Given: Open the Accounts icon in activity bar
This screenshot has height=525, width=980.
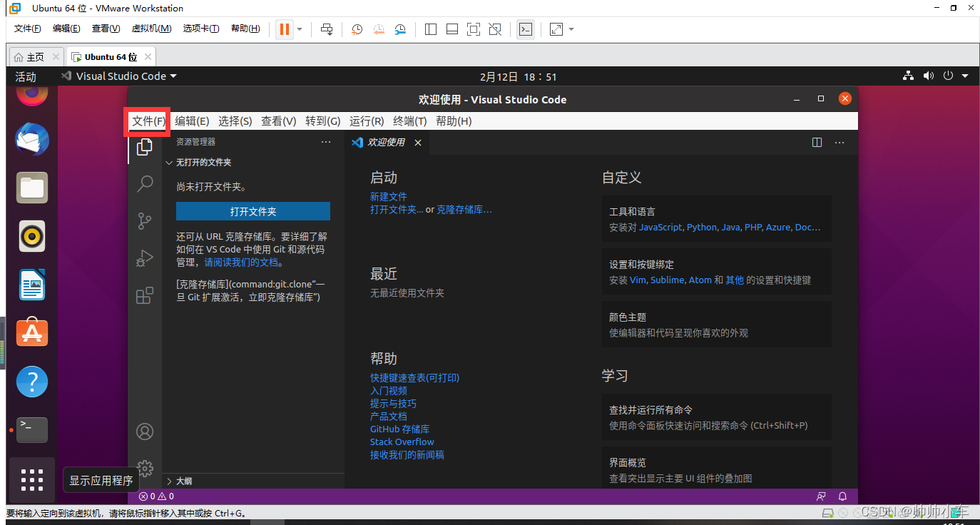Looking at the screenshot, I should point(145,432).
